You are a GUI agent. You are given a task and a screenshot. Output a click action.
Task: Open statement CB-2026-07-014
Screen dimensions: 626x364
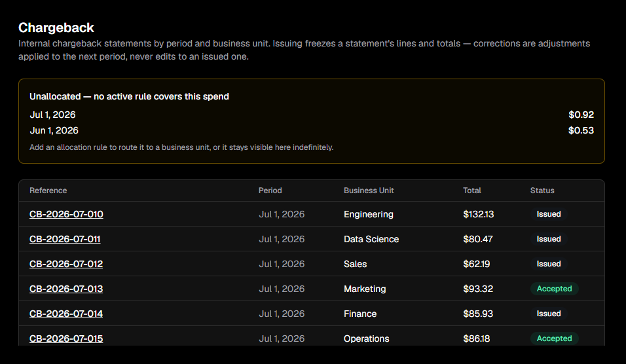66,314
